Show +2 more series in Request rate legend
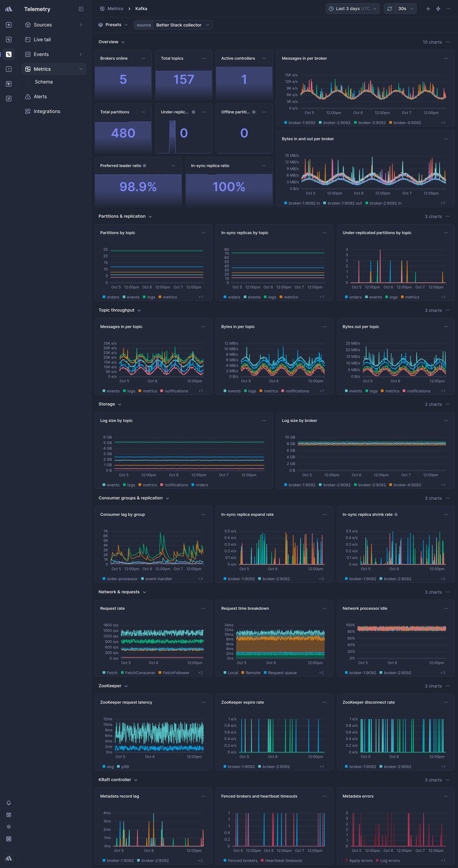 pos(200,673)
